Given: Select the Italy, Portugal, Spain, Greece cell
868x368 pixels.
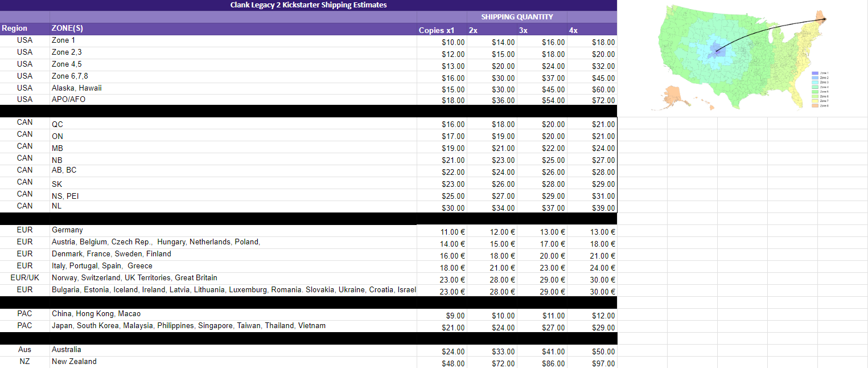Looking at the screenshot, I should (x=233, y=266).
